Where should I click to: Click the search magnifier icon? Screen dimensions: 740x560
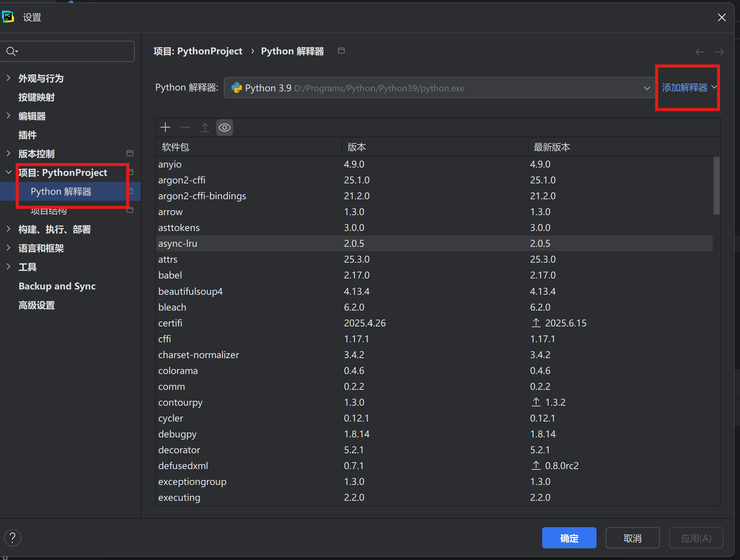pyautogui.click(x=12, y=51)
